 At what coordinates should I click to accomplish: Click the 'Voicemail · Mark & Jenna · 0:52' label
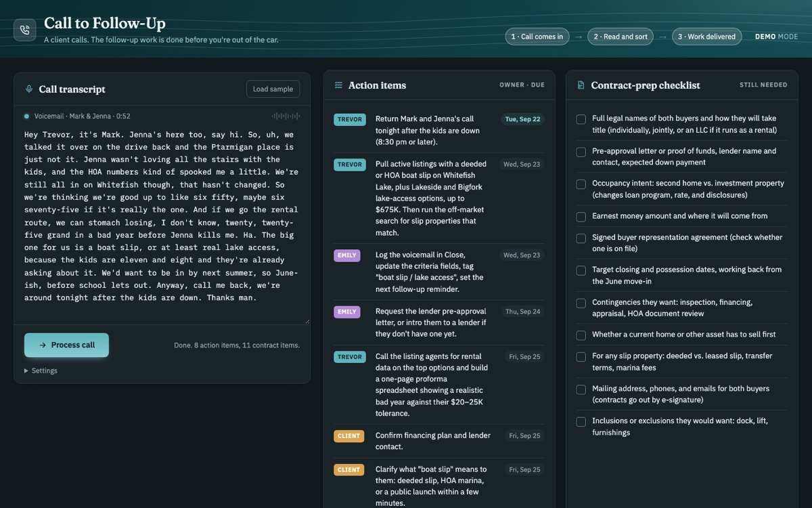click(x=82, y=117)
